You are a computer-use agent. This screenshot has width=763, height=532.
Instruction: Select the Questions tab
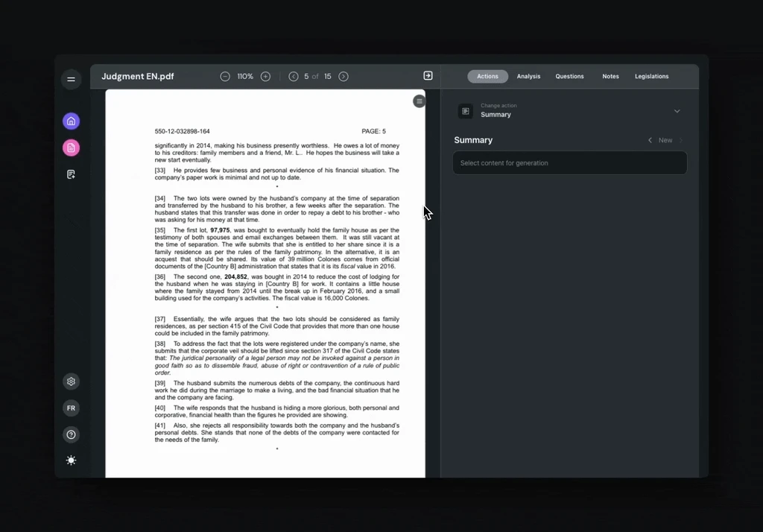[x=569, y=76]
